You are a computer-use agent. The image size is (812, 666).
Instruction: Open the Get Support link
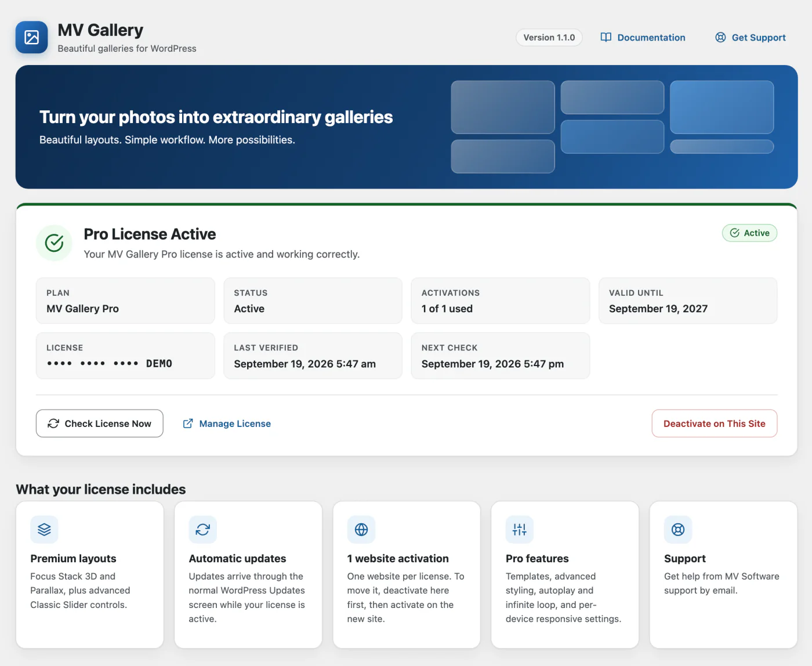pyautogui.click(x=751, y=37)
